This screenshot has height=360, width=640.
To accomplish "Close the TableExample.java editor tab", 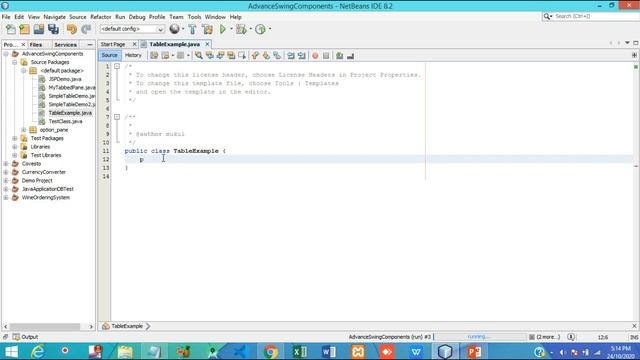I will [207, 44].
